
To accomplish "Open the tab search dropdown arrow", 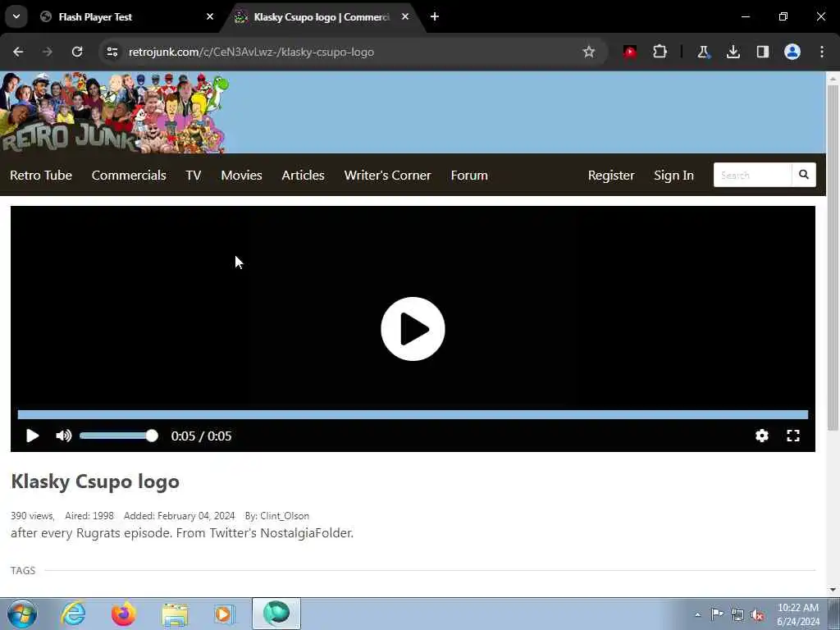I will 16,16.
